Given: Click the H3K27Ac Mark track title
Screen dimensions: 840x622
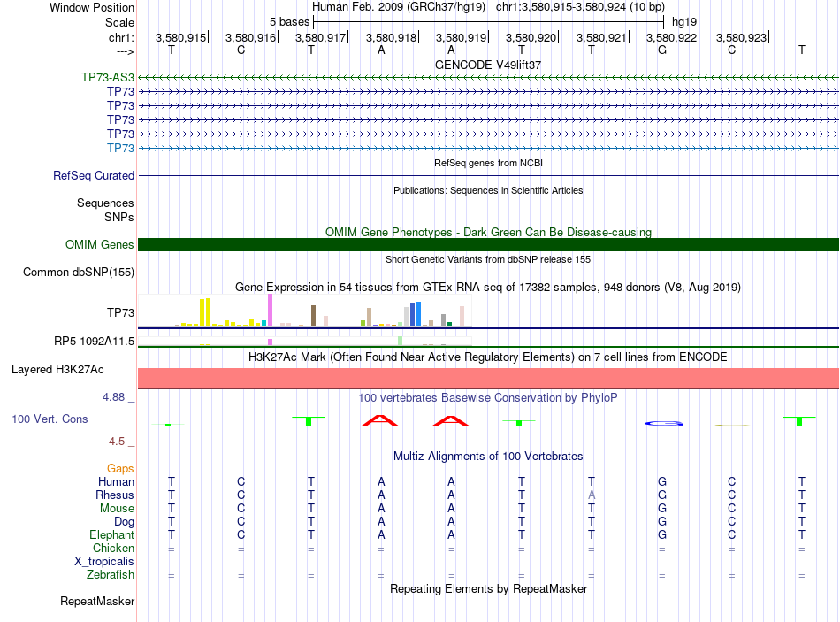Looking at the screenshot, I should coord(488,357).
